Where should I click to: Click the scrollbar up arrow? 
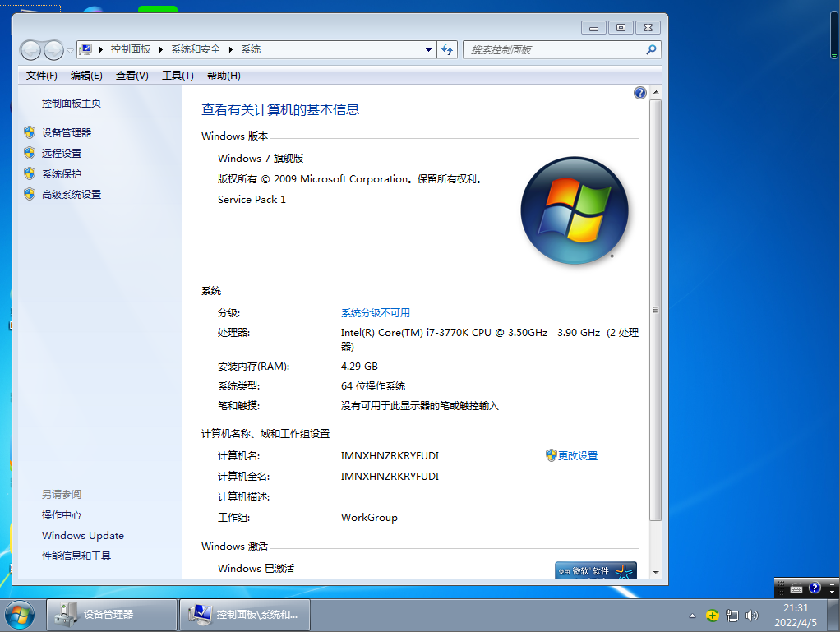pyautogui.click(x=656, y=92)
